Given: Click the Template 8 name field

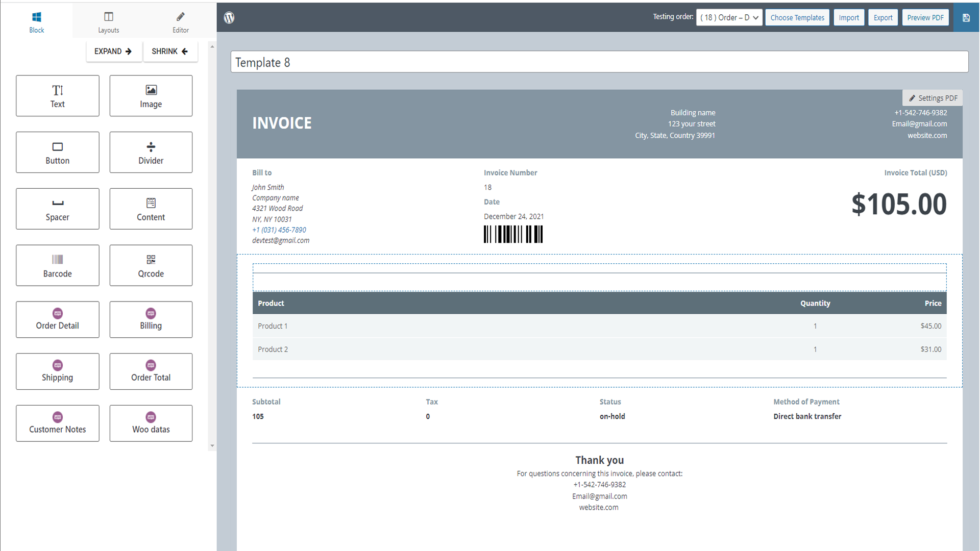Looking at the screenshot, I should pyautogui.click(x=599, y=62).
